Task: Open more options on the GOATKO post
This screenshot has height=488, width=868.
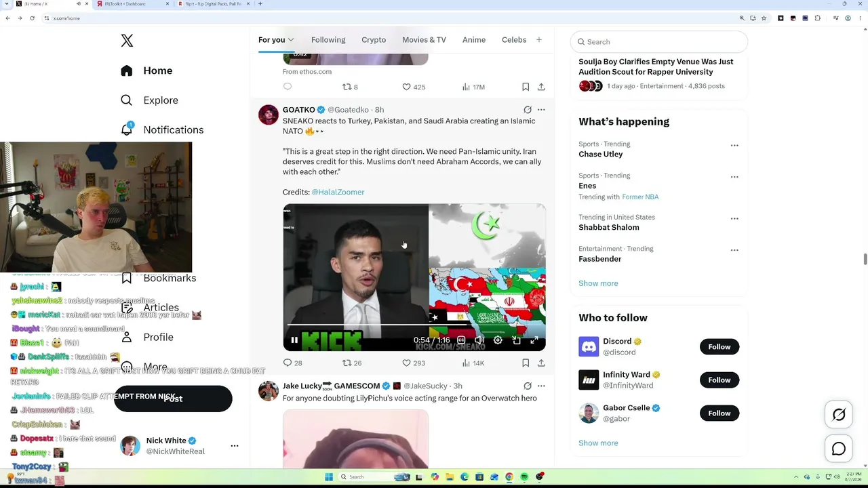Action: [541, 110]
